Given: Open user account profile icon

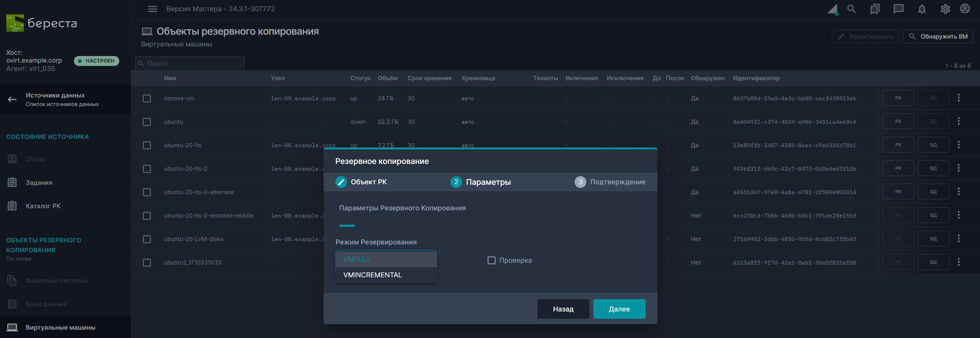Looking at the screenshot, I should tap(965, 9).
